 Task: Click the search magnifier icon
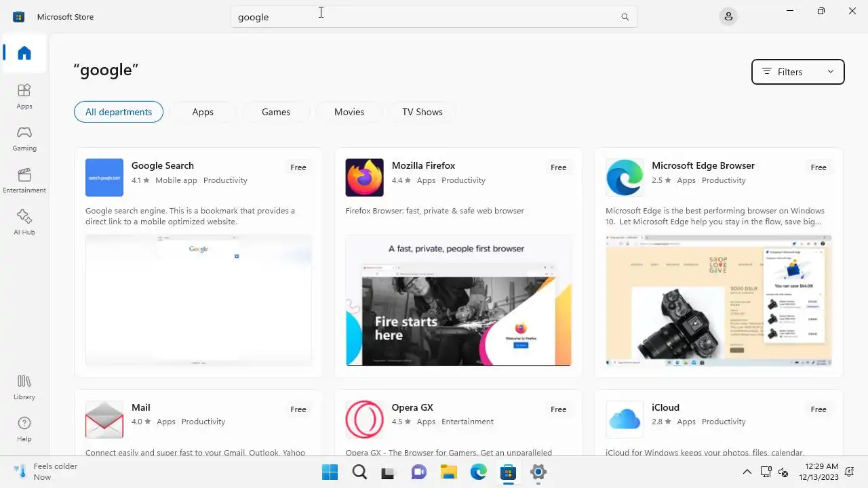(625, 17)
